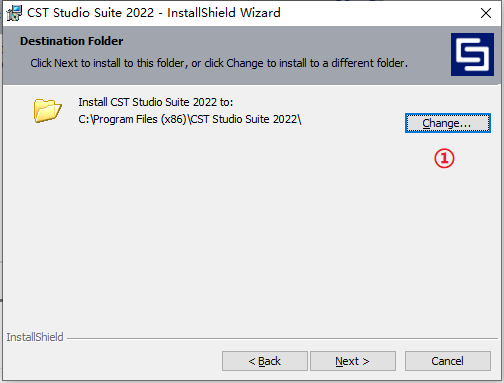Abort installation with the Cancel button

(x=448, y=361)
